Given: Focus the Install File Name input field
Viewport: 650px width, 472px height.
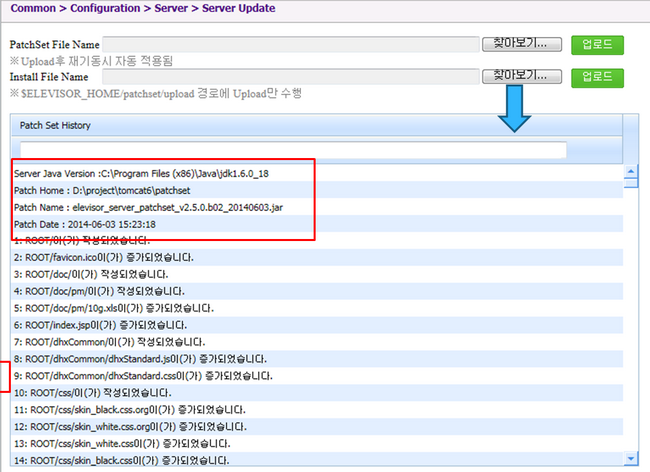Looking at the screenshot, I should (x=291, y=77).
